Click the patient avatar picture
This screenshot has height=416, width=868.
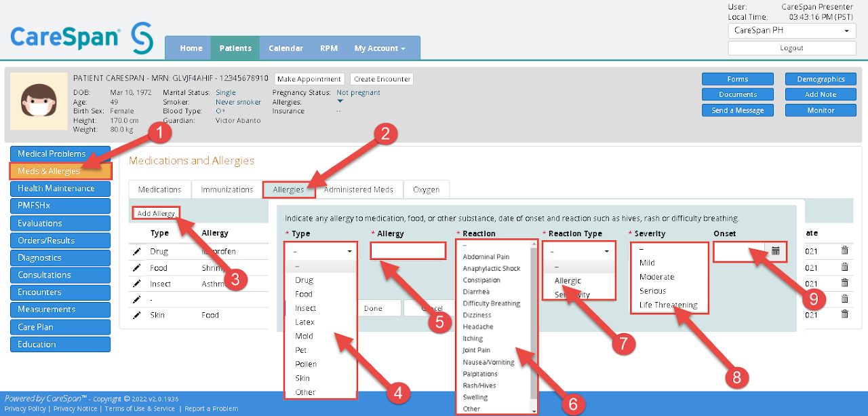[39, 101]
